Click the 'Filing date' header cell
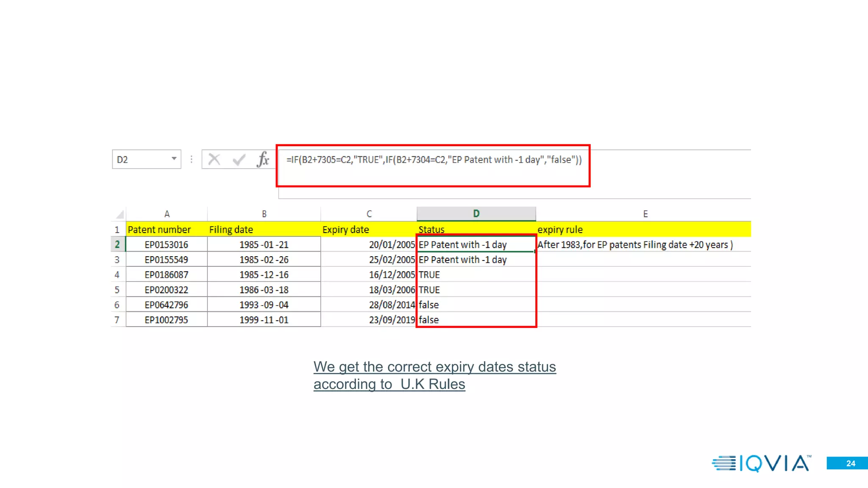This screenshot has height=488, width=868. click(264, 230)
